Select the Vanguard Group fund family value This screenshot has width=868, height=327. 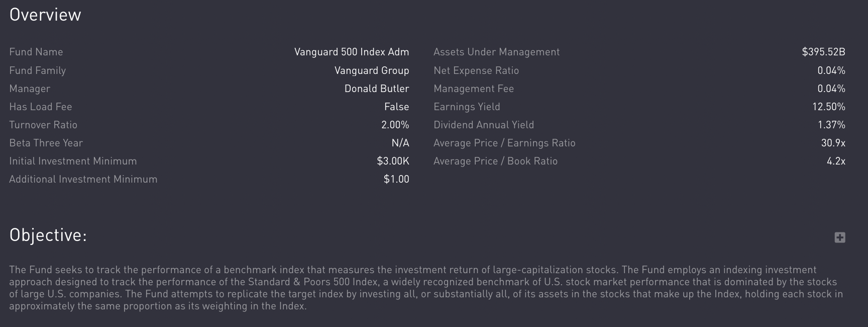point(372,70)
